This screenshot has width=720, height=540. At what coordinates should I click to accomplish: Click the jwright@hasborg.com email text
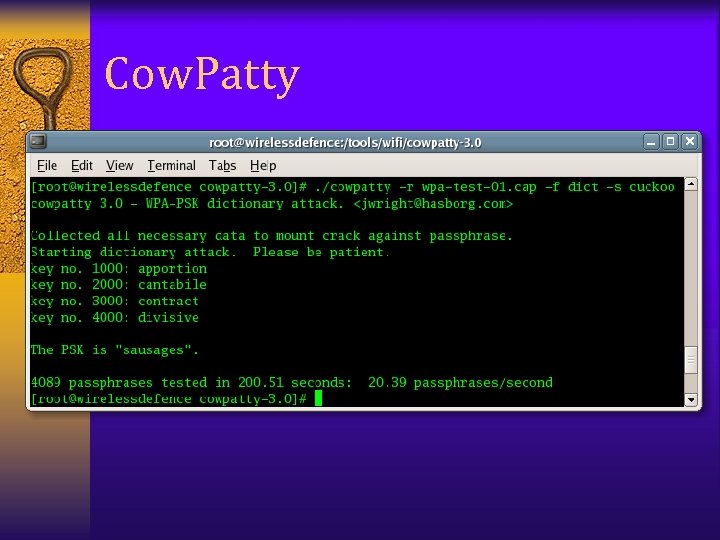click(x=433, y=203)
